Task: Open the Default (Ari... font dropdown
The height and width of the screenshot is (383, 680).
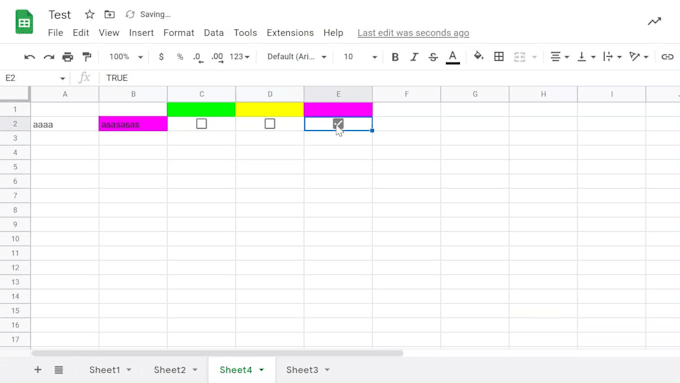Action: coord(297,57)
